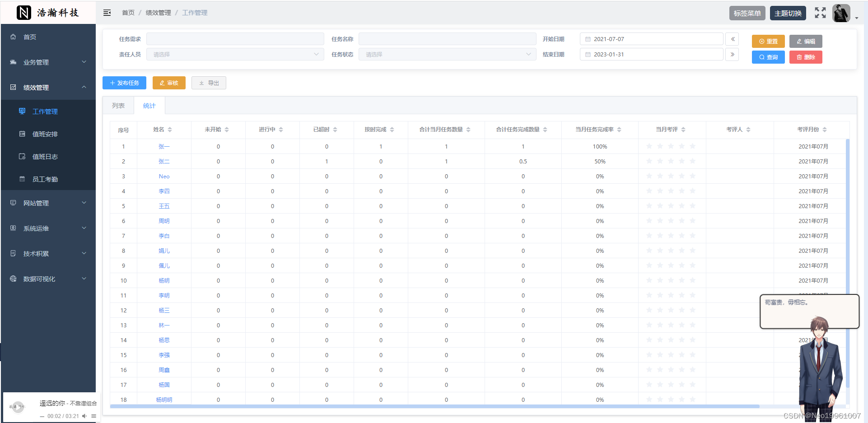This screenshot has height=423, width=868.
Task: Click the 值班安排 sidebar icon
Action: click(22, 134)
